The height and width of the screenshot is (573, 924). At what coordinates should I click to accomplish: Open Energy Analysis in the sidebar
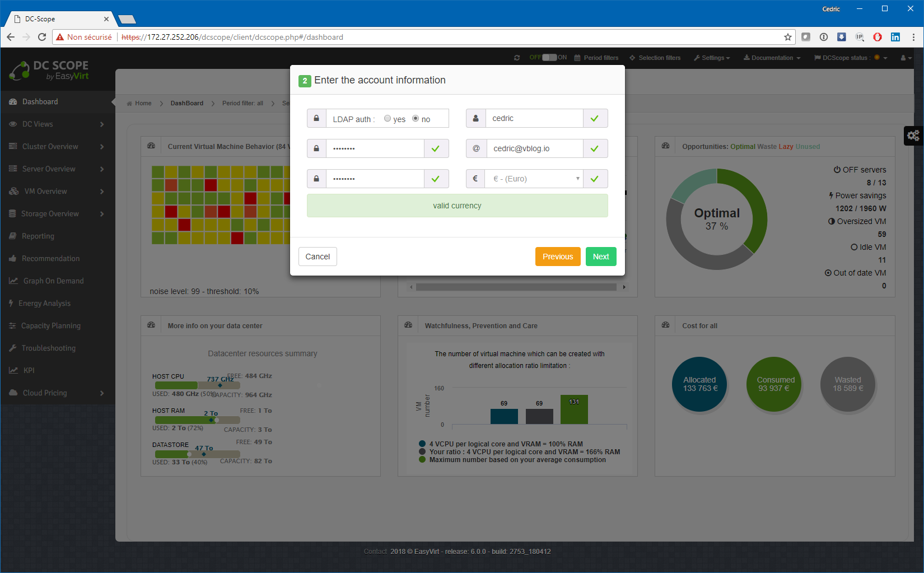(45, 303)
